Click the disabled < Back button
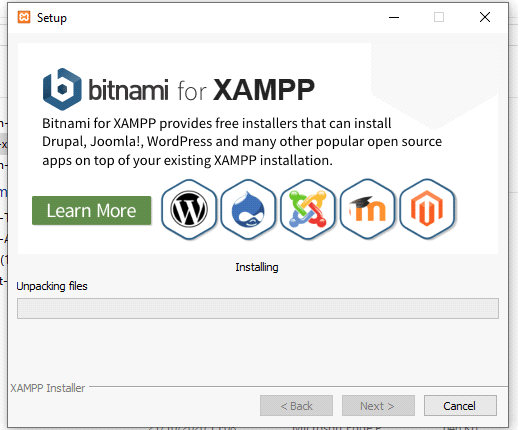Image resolution: width=521 pixels, height=430 pixels. [x=296, y=406]
